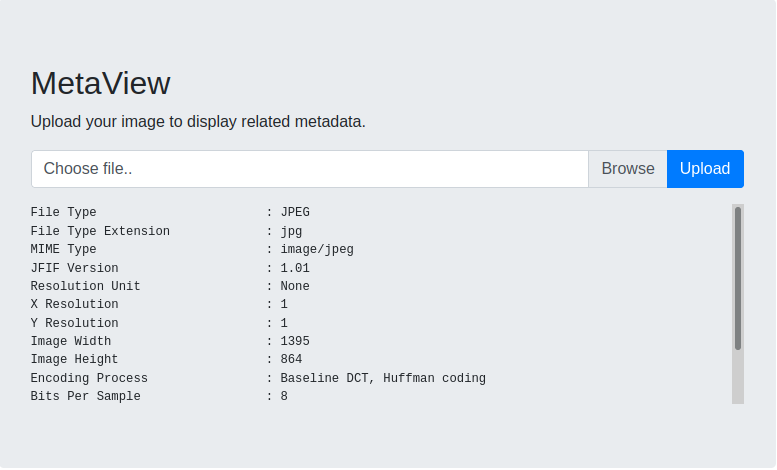Click the JFIF Version value 1.01

[295, 268]
